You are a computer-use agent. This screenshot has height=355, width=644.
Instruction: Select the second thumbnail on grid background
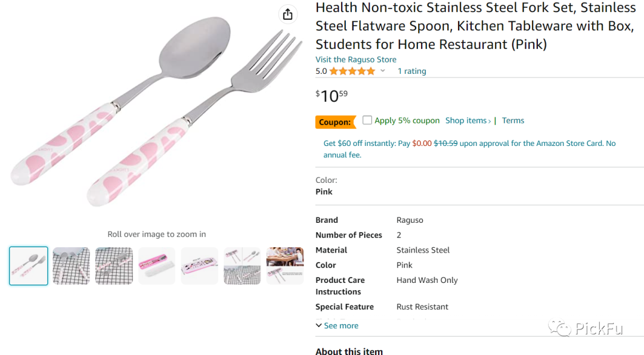[72, 266]
